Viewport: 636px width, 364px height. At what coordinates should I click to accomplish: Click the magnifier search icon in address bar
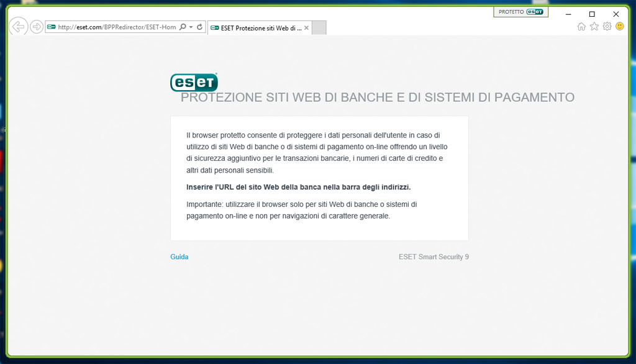tap(183, 27)
